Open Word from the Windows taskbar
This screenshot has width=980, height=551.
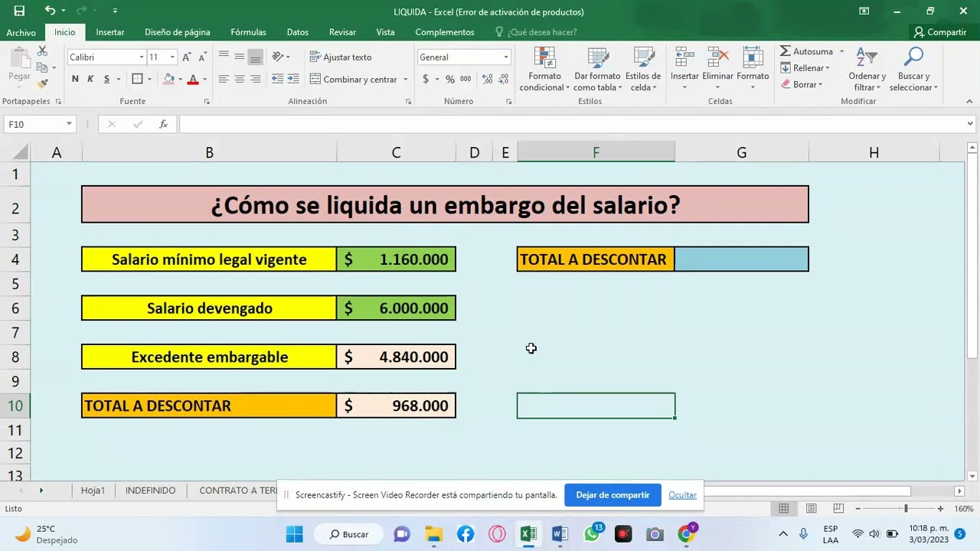pos(560,534)
